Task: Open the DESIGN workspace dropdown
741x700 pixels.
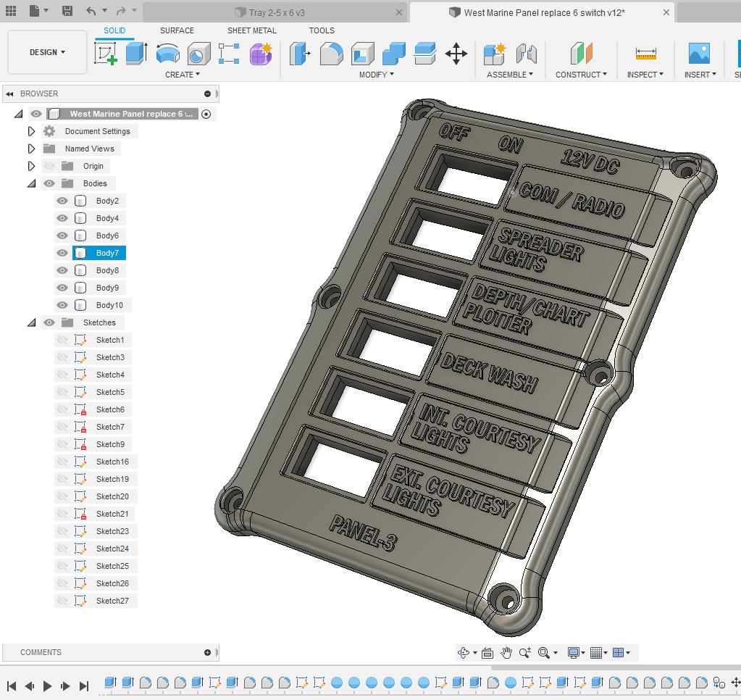Action: click(x=47, y=52)
